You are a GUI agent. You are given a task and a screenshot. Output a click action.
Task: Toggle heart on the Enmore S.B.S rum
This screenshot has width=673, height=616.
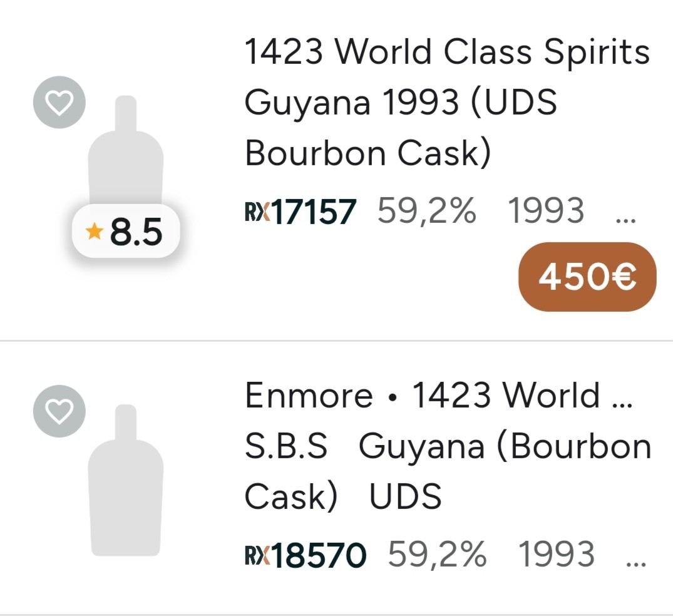[x=59, y=411]
